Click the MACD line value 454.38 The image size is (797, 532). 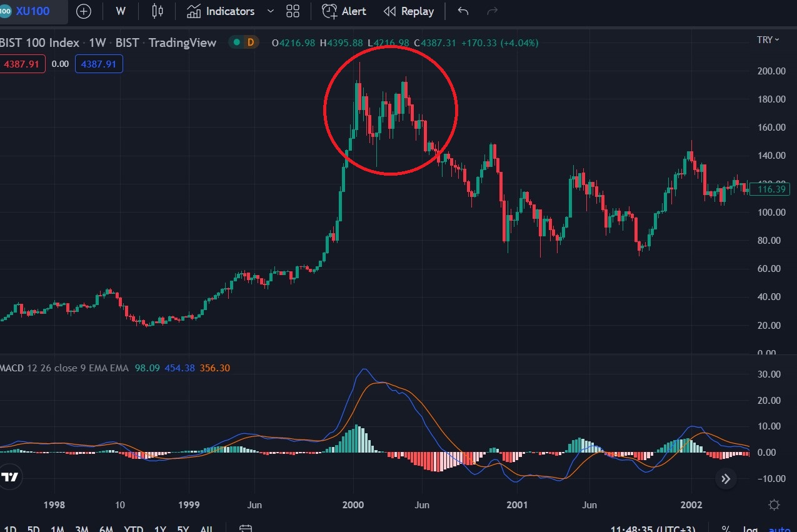tap(179, 368)
